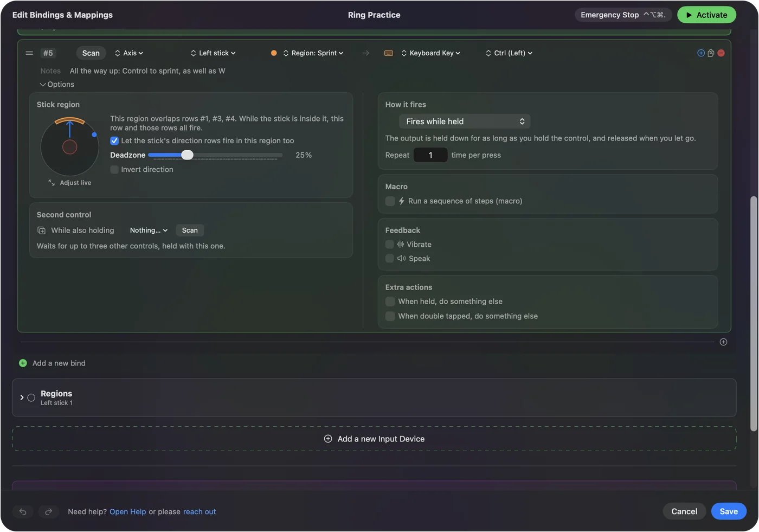Open the Keyboard Key output type dropdown

(431, 53)
